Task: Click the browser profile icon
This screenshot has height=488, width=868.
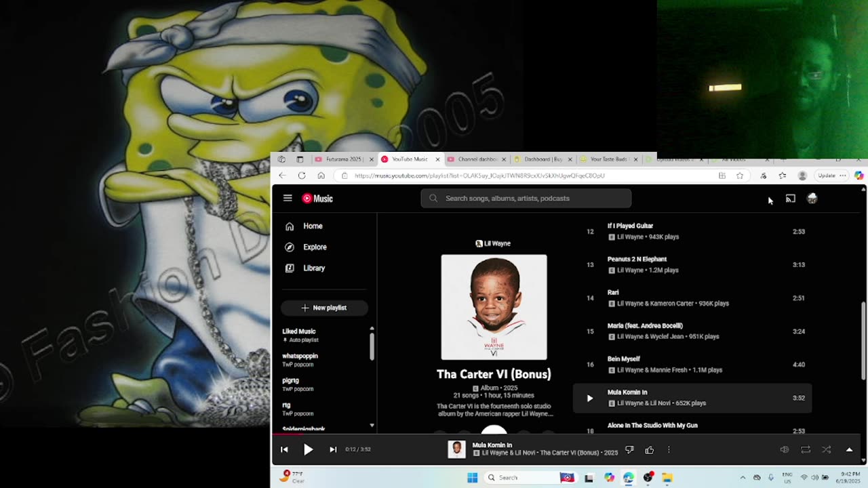Action: [802, 176]
